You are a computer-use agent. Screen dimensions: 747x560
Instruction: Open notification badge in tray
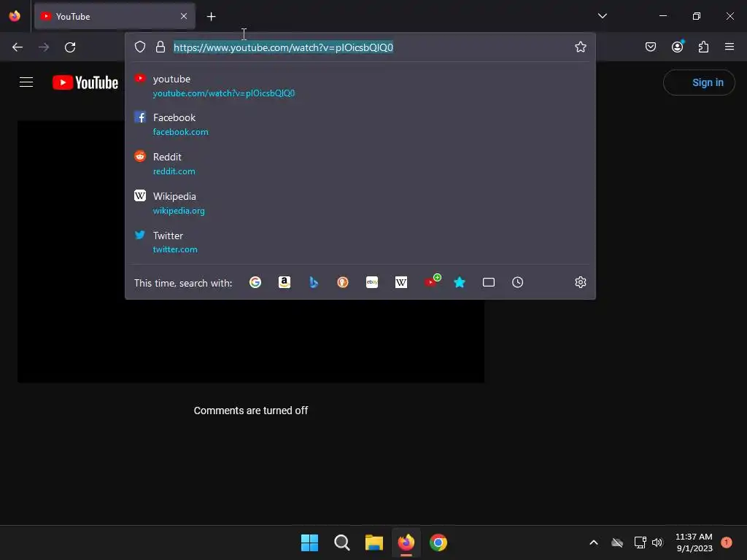[x=727, y=542]
